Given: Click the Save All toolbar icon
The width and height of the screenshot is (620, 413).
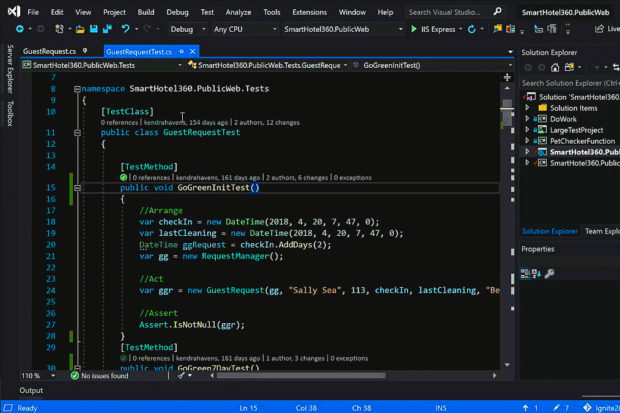Looking at the screenshot, I should 107,29.
